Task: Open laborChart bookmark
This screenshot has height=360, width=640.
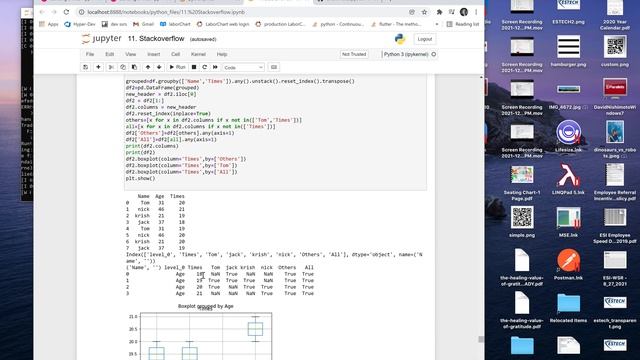Action: [175, 24]
